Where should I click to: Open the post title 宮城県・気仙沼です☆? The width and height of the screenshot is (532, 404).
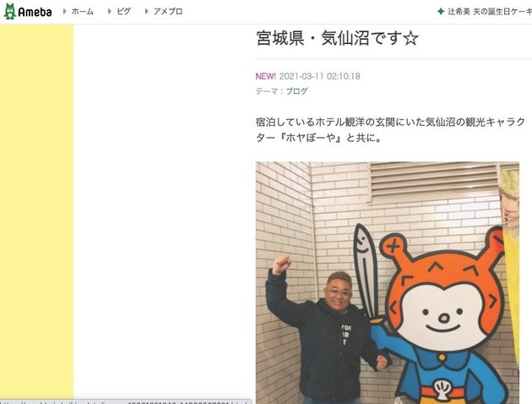point(337,38)
